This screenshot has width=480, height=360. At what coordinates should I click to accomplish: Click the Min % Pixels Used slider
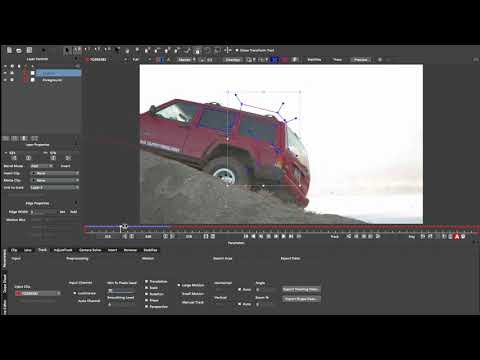(122, 290)
